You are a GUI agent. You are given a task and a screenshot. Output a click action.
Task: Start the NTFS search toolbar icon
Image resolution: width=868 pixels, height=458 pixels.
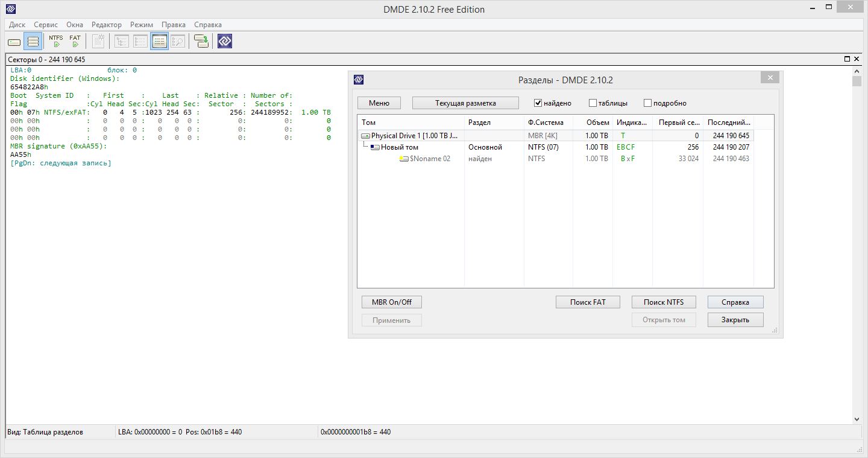point(56,42)
